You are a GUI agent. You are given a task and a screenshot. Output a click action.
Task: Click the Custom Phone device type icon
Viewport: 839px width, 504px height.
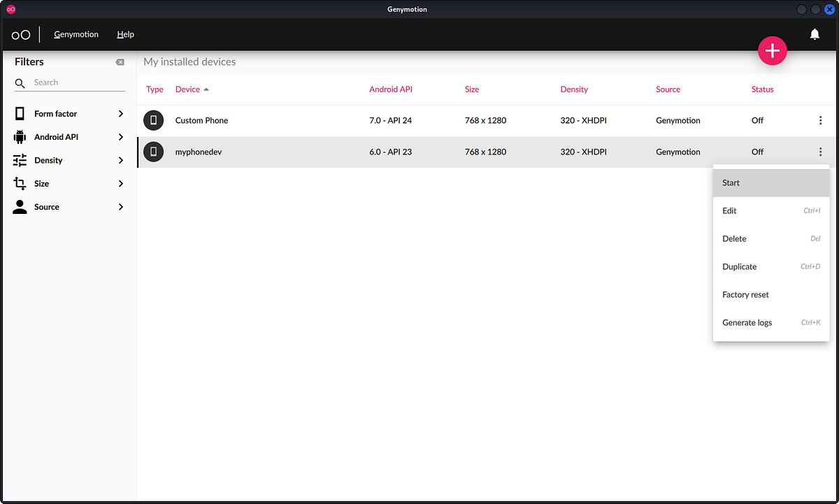pos(154,120)
